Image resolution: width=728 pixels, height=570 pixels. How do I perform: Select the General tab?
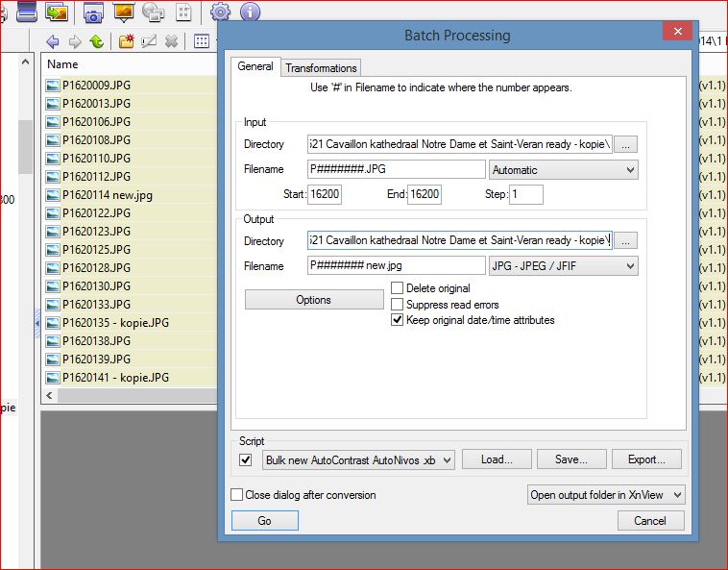tap(255, 67)
